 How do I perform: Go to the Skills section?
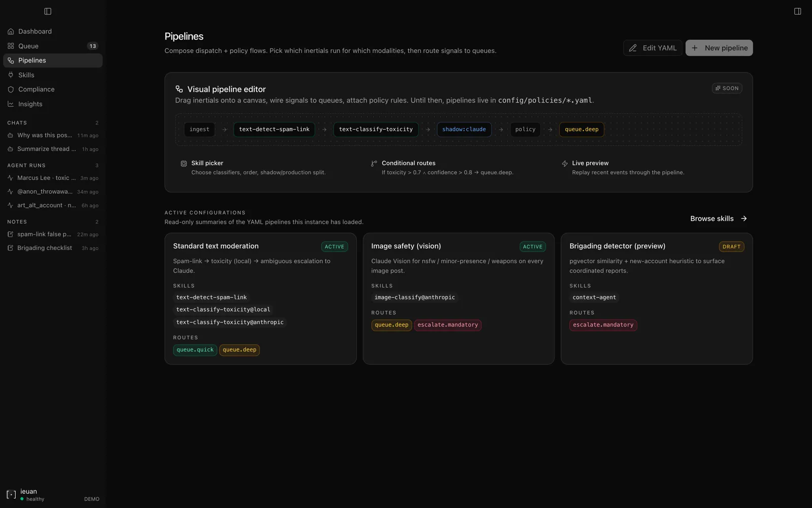click(53, 75)
